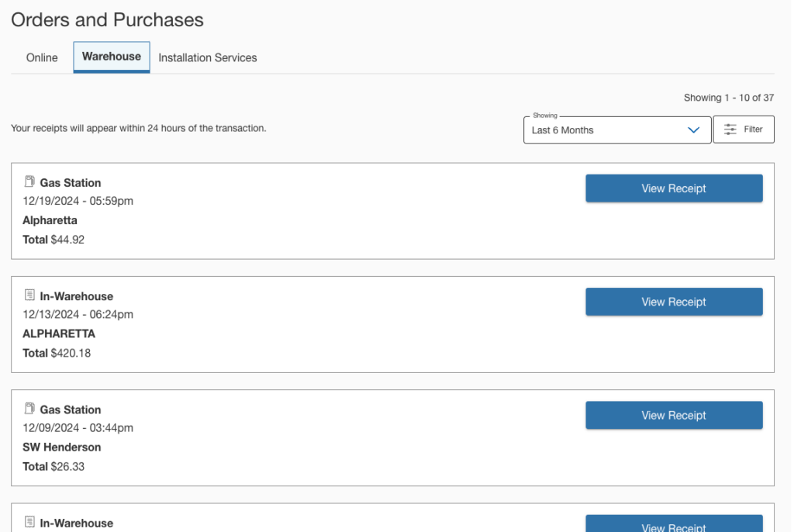This screenshot has height=532, width=794.
Task: View the receipt for the SW Henderson gas purchase
Action: (673, 415)
